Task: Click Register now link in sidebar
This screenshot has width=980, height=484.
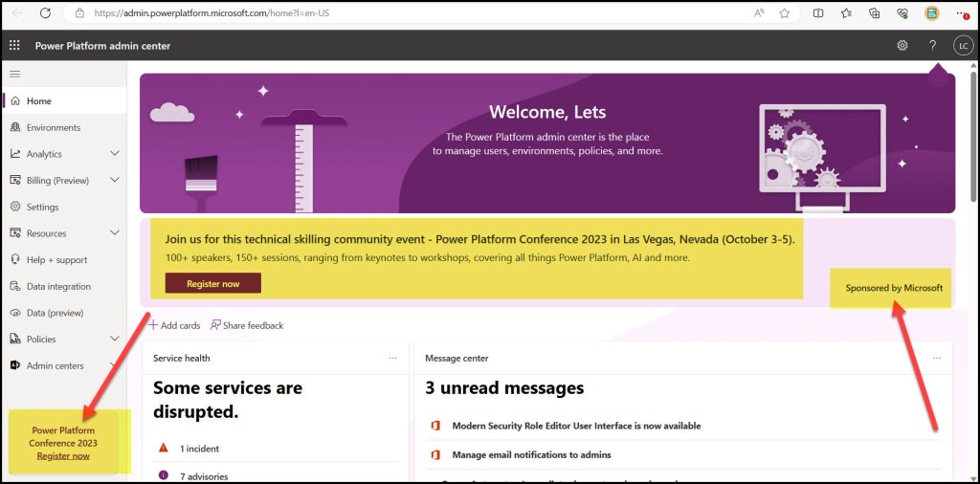Action: click(x=63, y=456)
